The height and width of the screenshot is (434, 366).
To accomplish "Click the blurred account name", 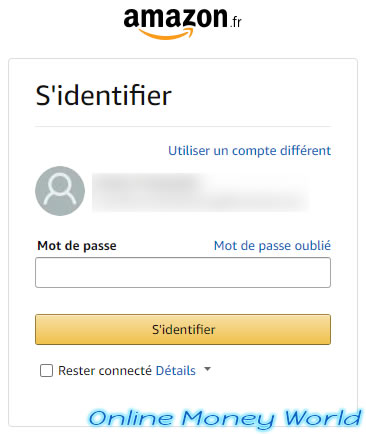I will point(147,183).
